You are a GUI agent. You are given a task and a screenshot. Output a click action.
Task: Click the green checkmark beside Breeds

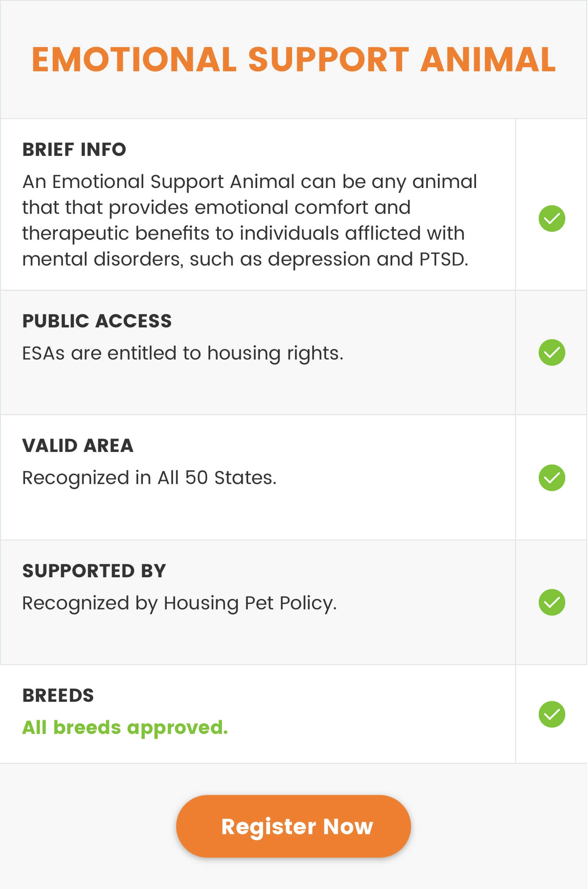click(x=552, y=714)
